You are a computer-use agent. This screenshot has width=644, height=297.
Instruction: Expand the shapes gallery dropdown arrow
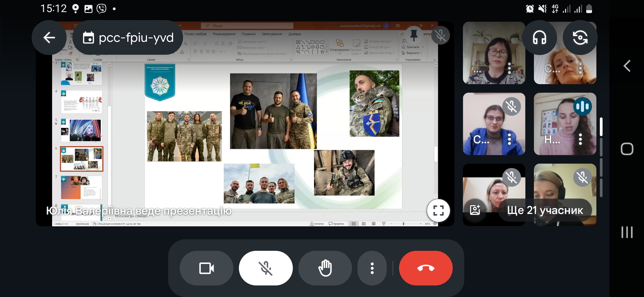point(327,52)
